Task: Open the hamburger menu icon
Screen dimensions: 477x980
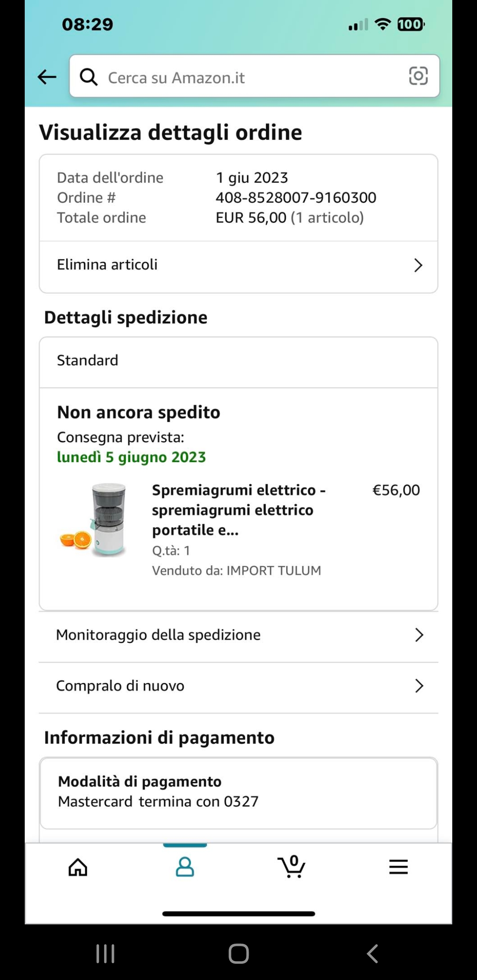Action: (398, 867)
